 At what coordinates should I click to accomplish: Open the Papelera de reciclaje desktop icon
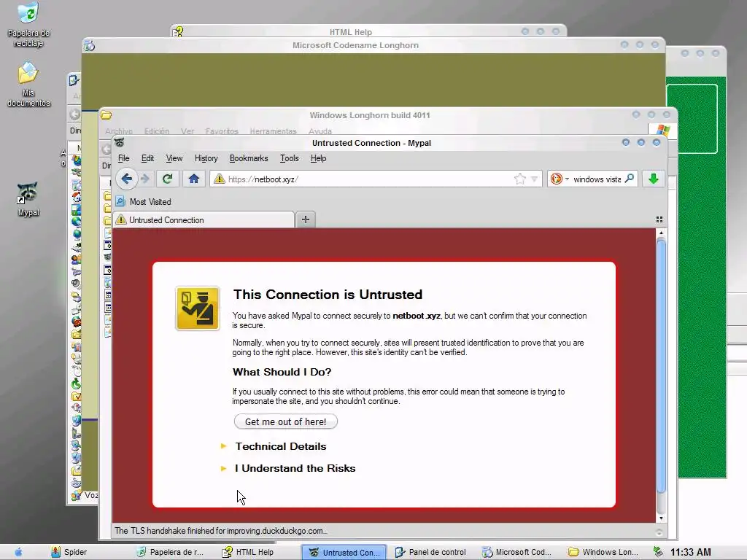click(x=28, y=25)
